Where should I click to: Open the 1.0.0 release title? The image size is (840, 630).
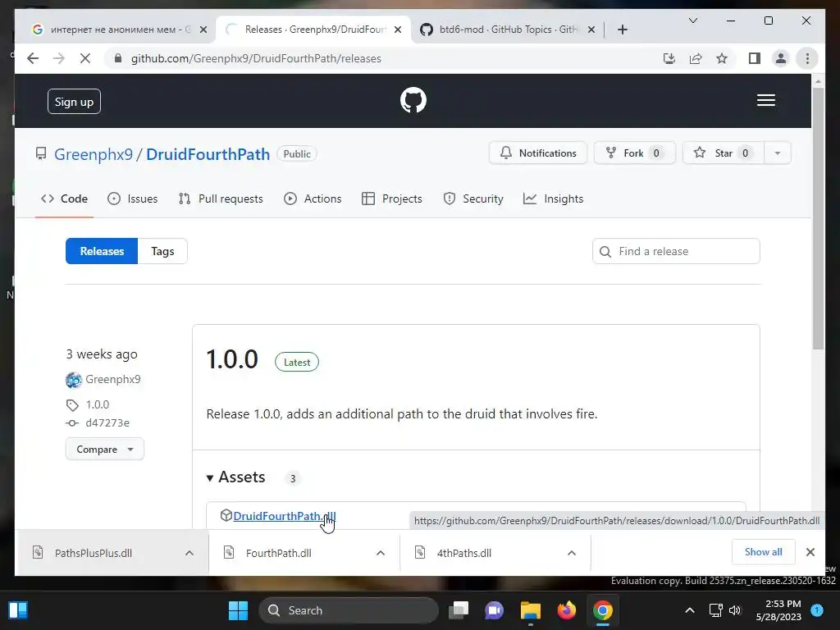point(232,359)
